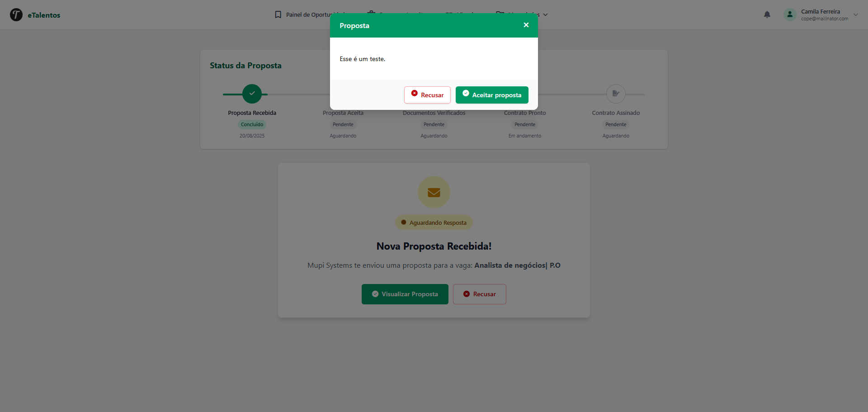Click the eTalentos logo icon

pos(16,15)
